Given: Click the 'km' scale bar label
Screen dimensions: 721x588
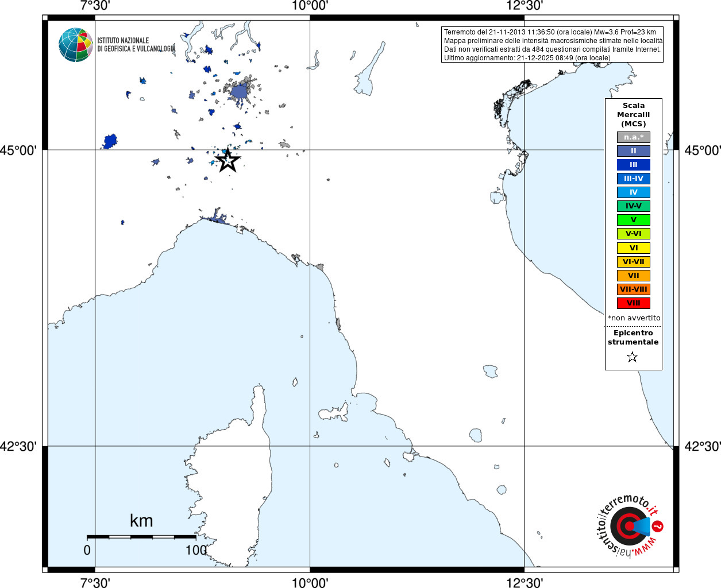Looking at the screenshot, I should [x=141, y=521].
